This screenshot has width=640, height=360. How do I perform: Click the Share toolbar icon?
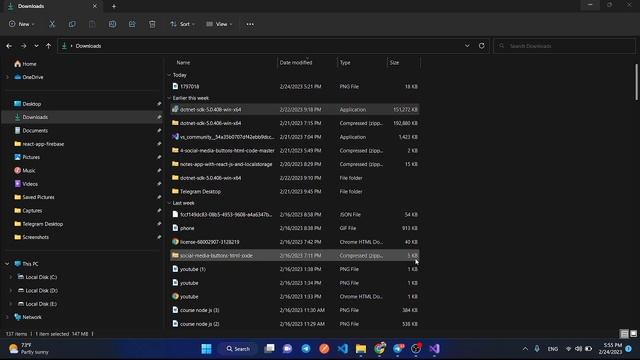pyautogui.click(x=132, y=24)
